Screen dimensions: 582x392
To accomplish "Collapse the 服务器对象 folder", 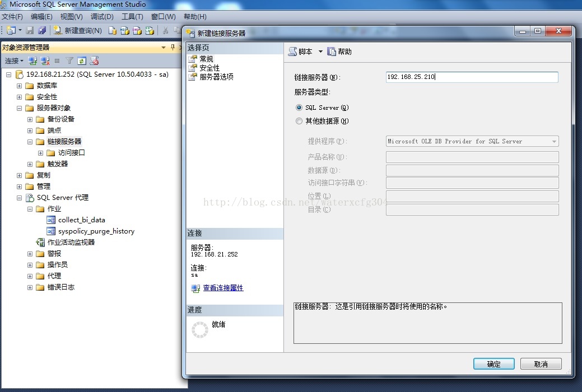I will (x=19, y=109).
